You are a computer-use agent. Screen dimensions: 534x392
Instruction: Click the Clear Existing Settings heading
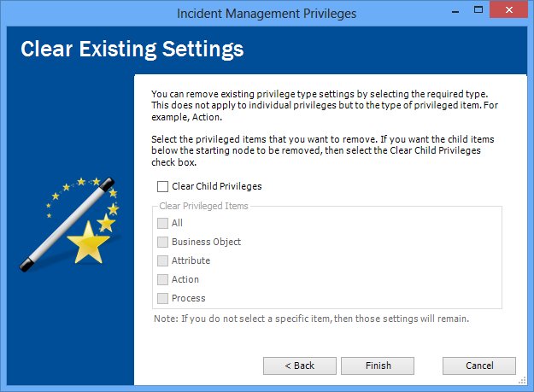click(132, 49)
